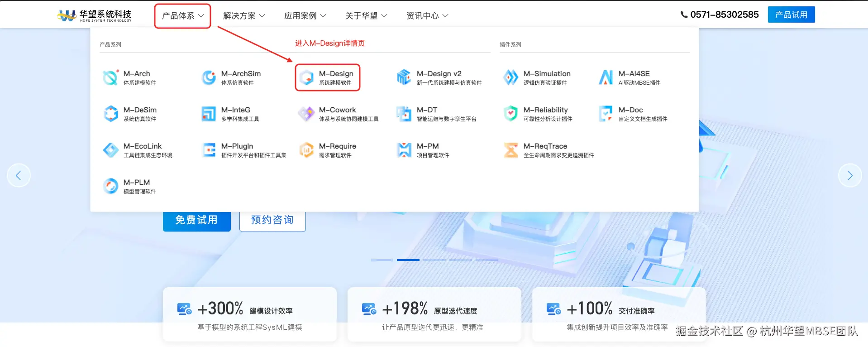Open M-Design v2 新一代系统建模与仿真软件
The image size is (868, 347).
coord(439,77)
